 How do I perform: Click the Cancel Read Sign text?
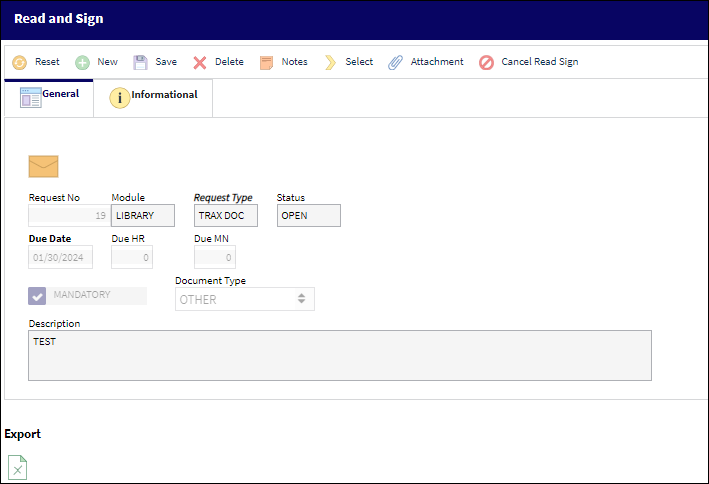539,62
